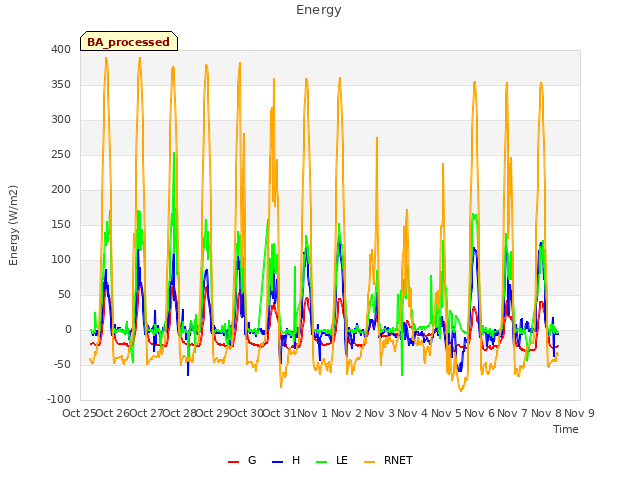Click the Nov 8 x-axis date label

[546, 413]
